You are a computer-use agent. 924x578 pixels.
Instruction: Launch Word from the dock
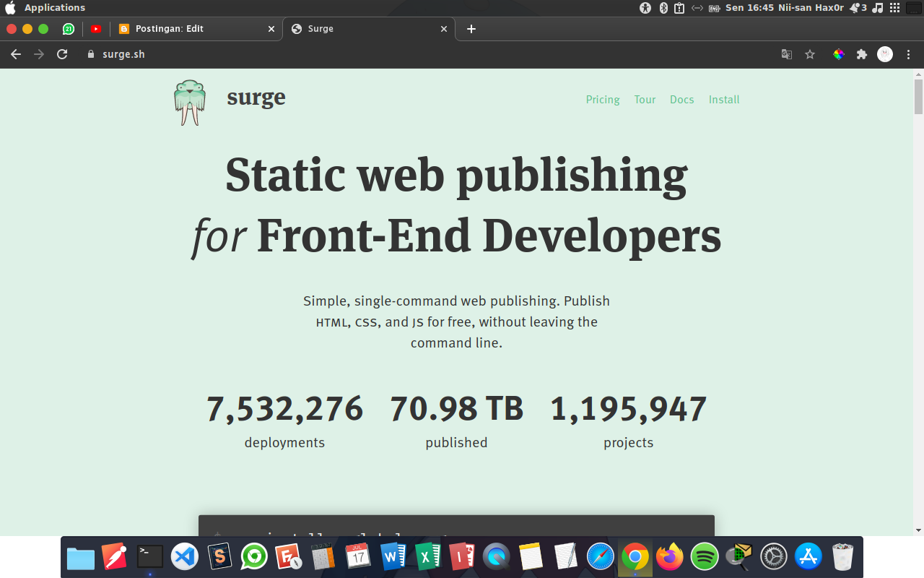click(x=393, y=557)
